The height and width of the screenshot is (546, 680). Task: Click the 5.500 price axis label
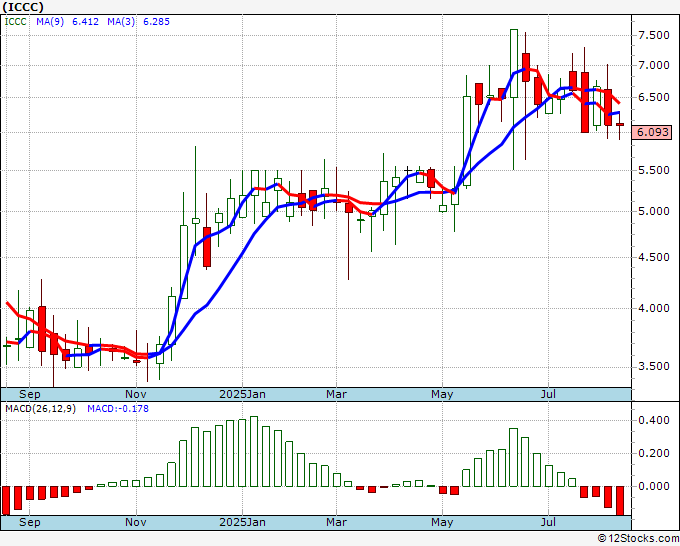[654, 170]
